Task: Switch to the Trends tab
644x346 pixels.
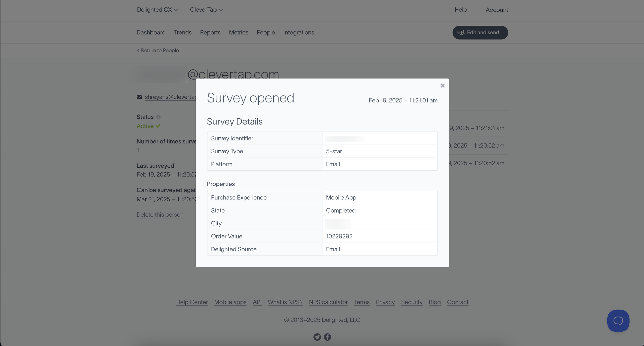Action: tap(183, 32)
